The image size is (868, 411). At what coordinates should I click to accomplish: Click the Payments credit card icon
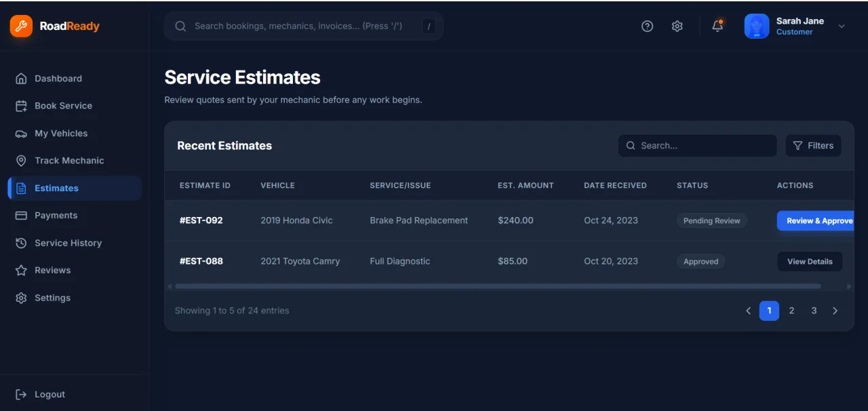click(21, 216)
